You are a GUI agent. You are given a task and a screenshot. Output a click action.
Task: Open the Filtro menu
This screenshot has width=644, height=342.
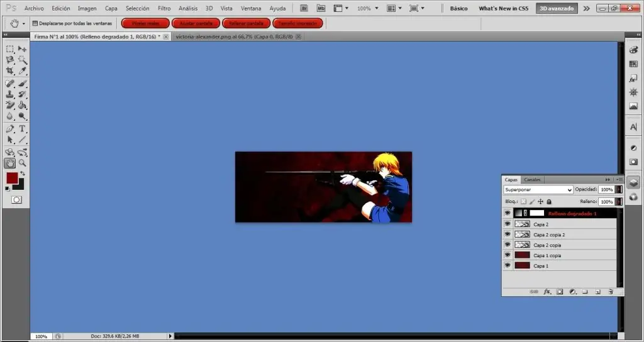click(164, 8)
